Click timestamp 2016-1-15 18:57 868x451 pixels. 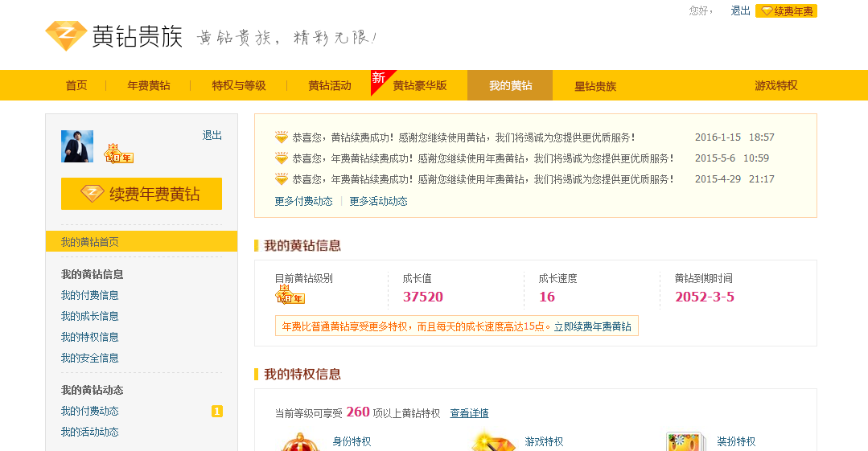[734, 137]
